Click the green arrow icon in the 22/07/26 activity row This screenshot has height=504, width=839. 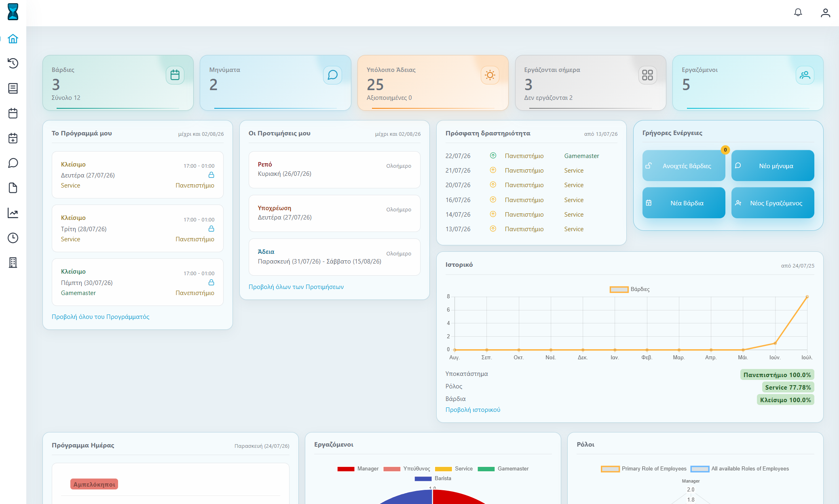click(x=493, y=156)
